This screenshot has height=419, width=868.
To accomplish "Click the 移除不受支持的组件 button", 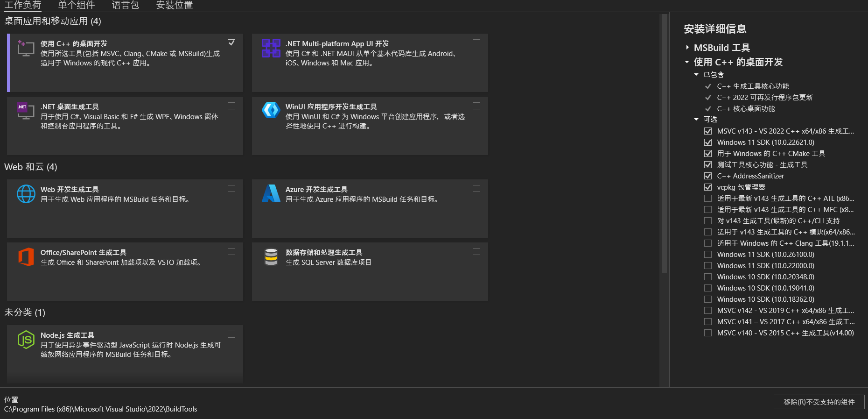I will (819, 402).
